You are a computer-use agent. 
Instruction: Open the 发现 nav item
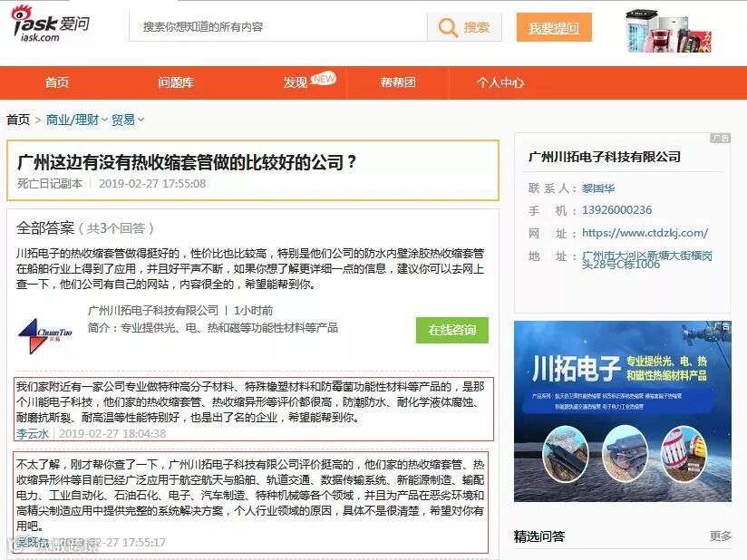[x=296, y=82]
